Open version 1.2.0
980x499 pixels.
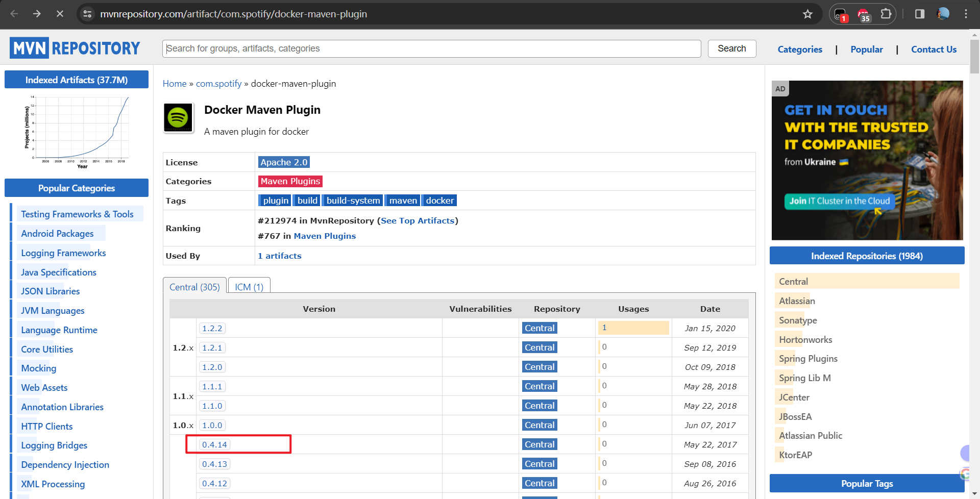pos(212,367)
